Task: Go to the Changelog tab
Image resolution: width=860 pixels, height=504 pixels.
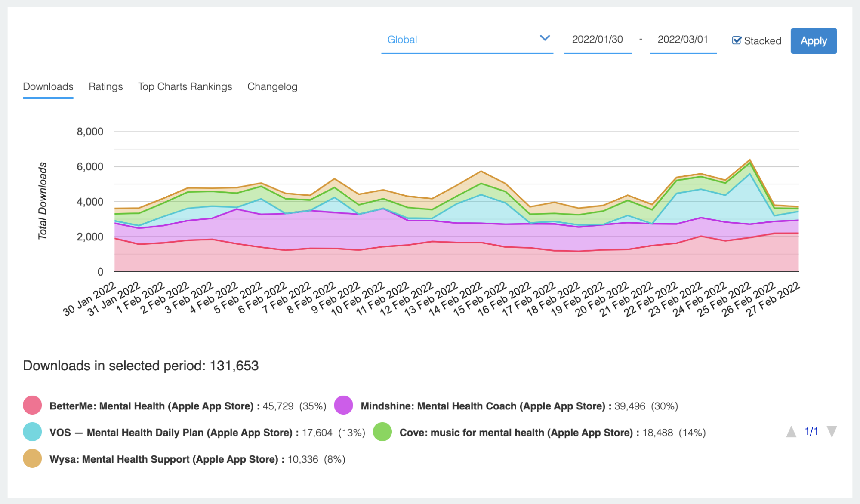Action: (272, 86)
